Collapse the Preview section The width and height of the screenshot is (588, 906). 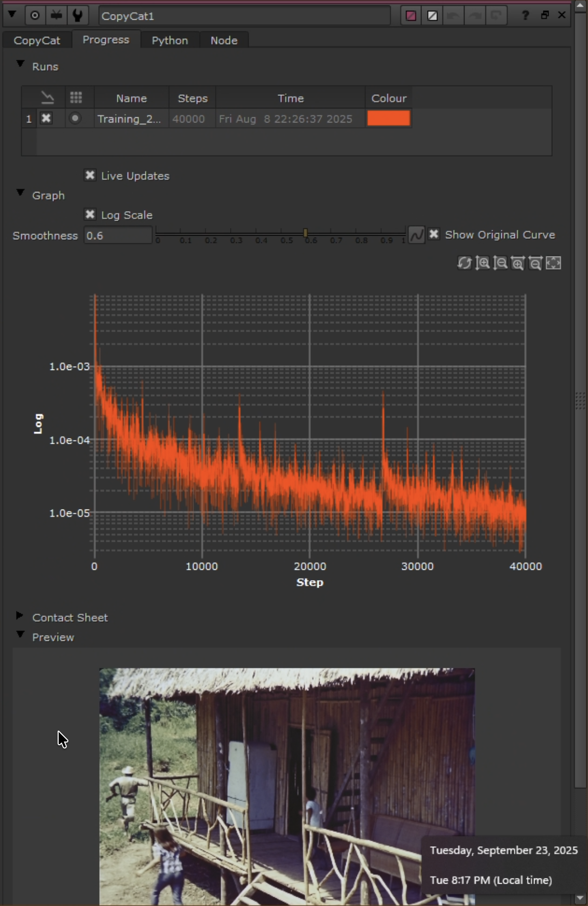20,635
